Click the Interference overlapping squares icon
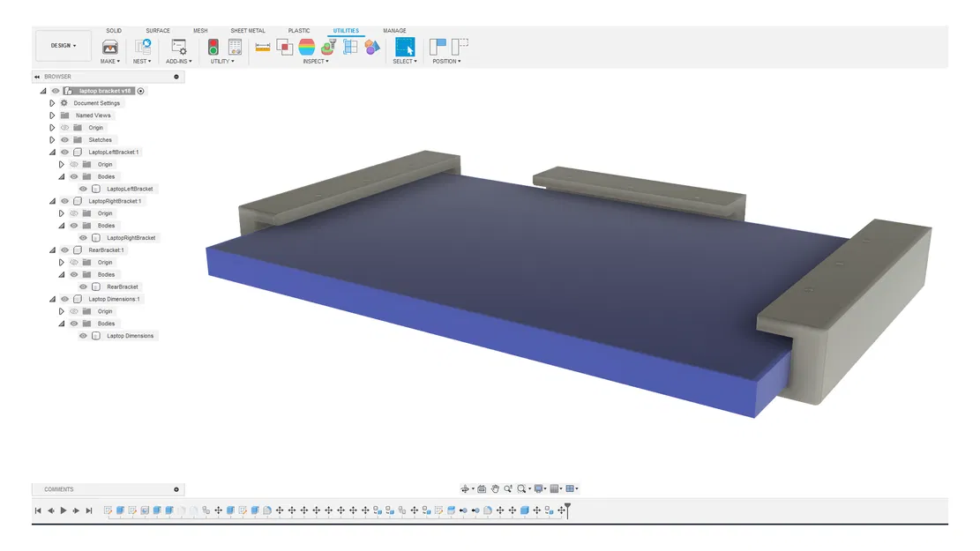 point(284,47)
